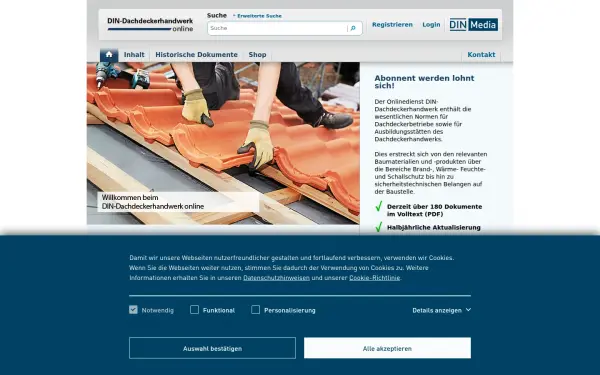Click the home icon in navigation bar
Screen dimensions: 600x375
click(x=109, y=55)
